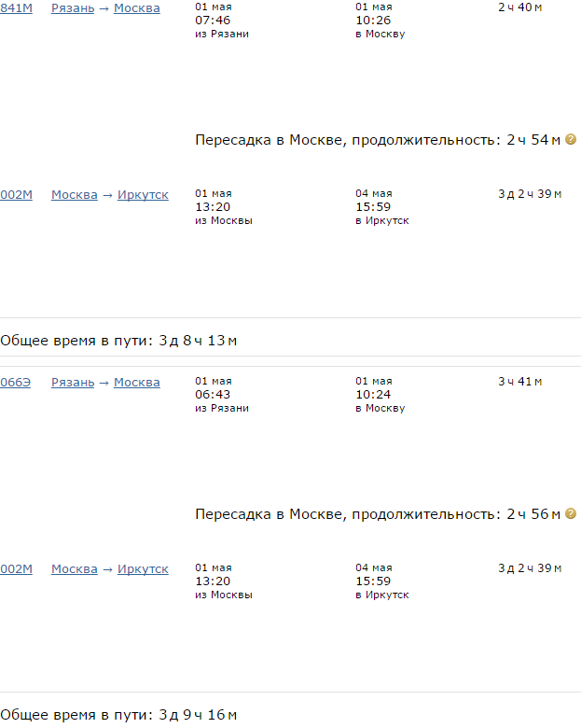Click the 06:43 departure time from Рязань

click(211, 394)
